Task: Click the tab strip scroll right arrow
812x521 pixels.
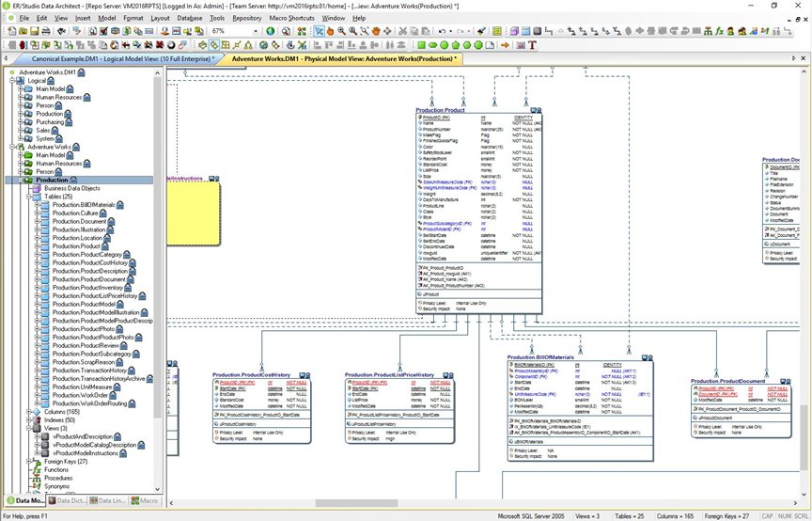Action: point(794,58)
